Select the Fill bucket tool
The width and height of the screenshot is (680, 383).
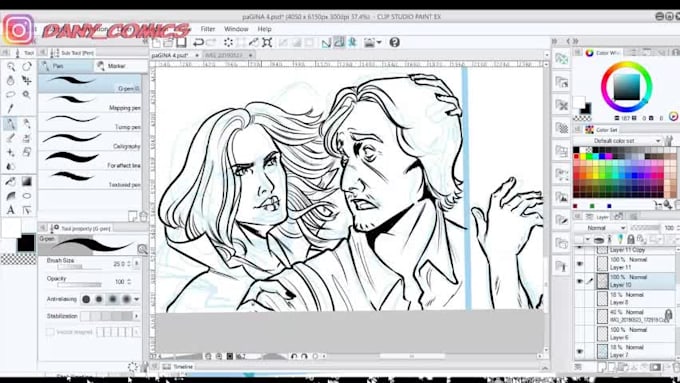coord(10,181)
